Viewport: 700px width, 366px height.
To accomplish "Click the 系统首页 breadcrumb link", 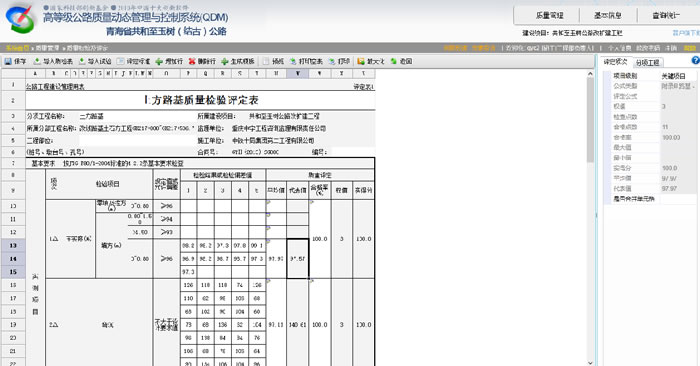I will tap(17, 48).
